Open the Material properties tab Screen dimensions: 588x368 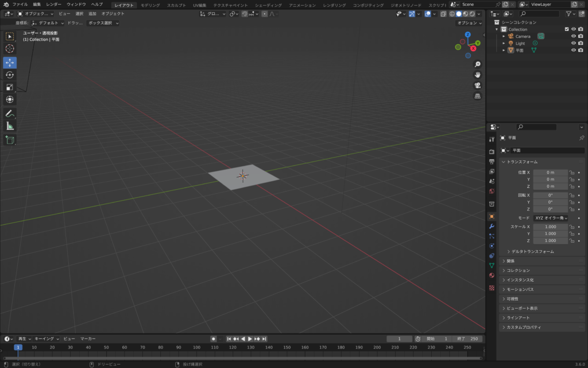pos(492,275)
